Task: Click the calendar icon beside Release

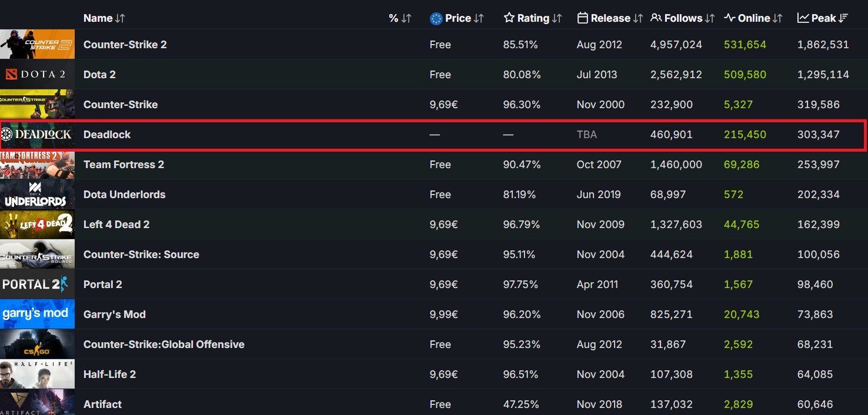Action: coord(582,18)
